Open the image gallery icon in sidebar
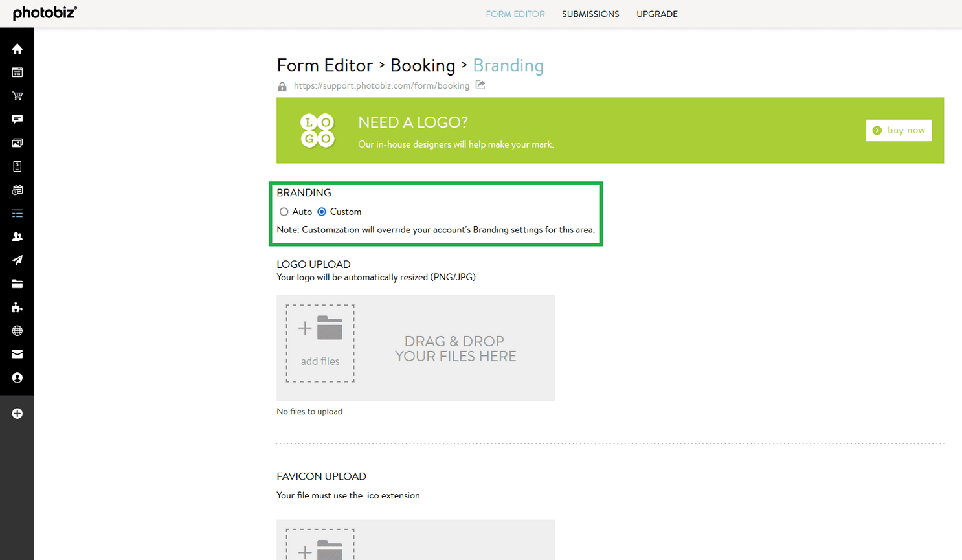Viewport: 962px width, 560px height. pyautogui.click(x=17, y=142)
